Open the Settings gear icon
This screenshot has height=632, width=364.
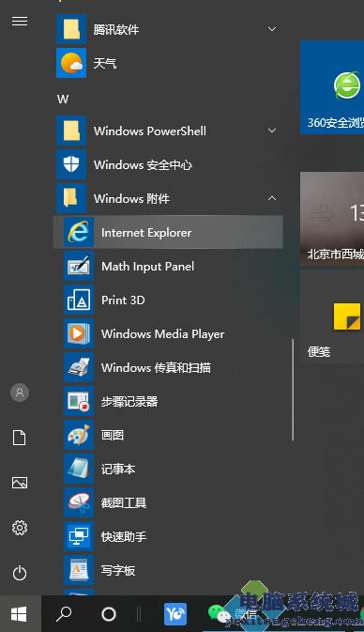(x=20, y=528)
